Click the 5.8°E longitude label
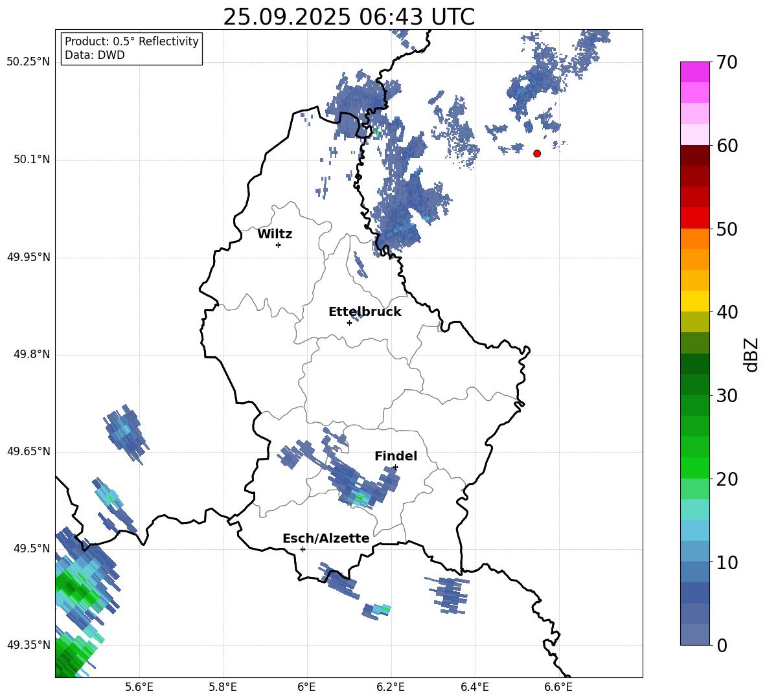This screenshot has width=767, height=700. click(223, 687)
